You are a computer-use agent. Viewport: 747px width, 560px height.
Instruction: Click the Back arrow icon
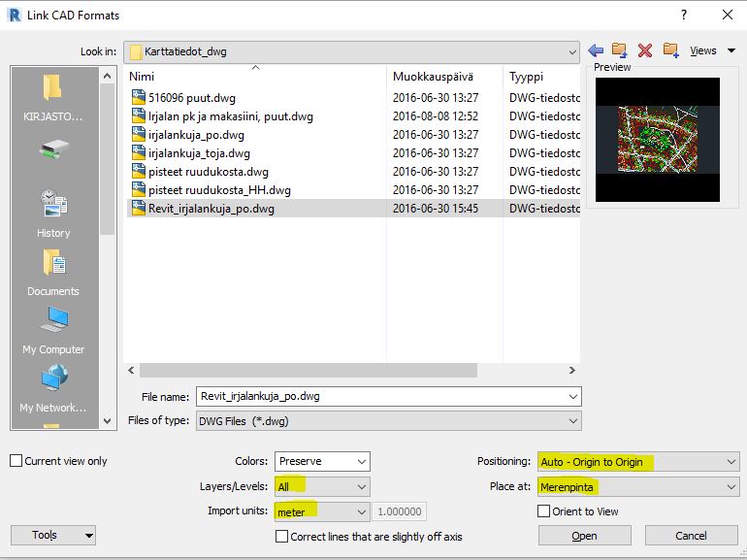pos(596,50)
